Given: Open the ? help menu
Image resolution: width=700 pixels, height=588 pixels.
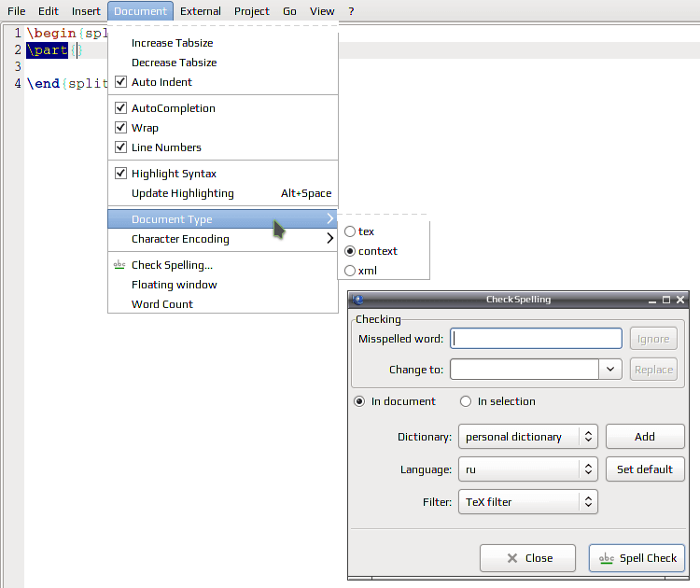Looking at the screenshot, I should [351, 11].
